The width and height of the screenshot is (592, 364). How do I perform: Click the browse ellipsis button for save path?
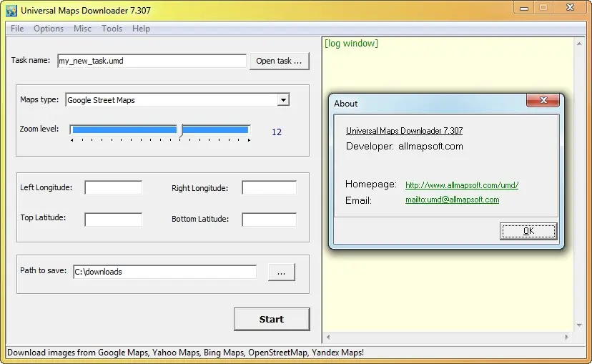pyautogui.click(x=281, y=272)
